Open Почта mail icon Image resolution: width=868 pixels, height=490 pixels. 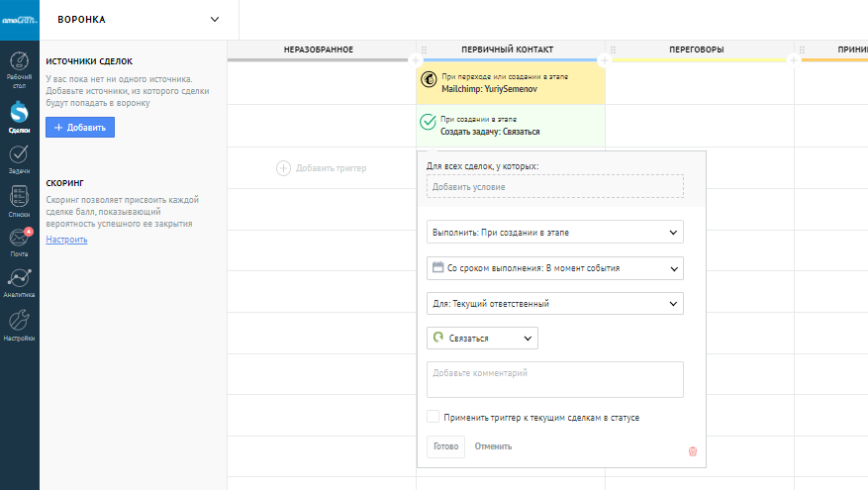coord(19,242)
